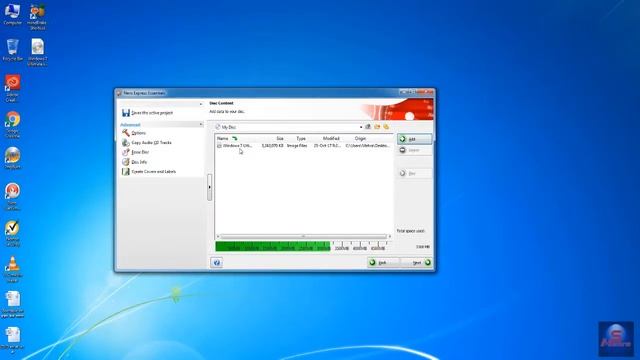Select the Recycle Bin desktop icon
The width and height of the screenshot is (640, 360).
coord(13,50)
